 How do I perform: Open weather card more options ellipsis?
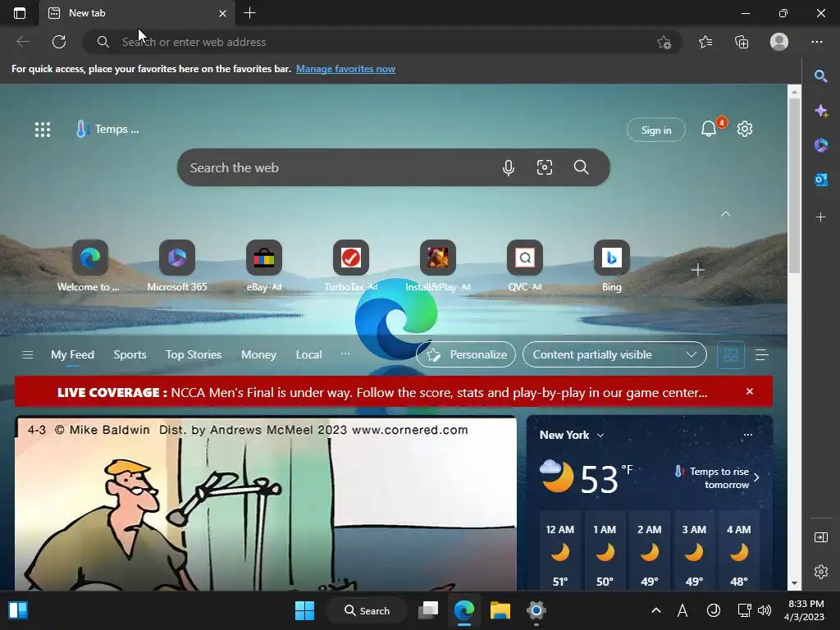748,435
